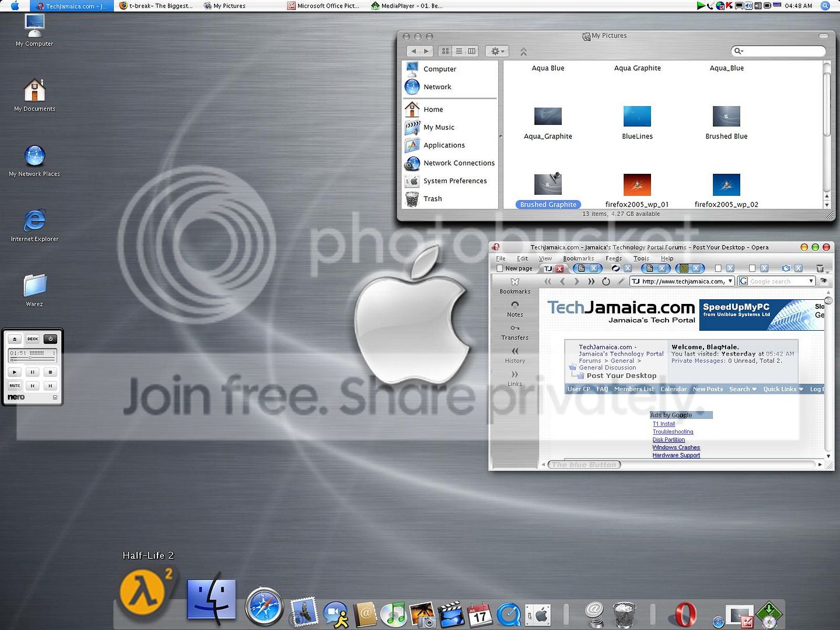This screenshot has width=840, height=630.
Task: Open Safari compass icon in dock
Action: point(264,607)
